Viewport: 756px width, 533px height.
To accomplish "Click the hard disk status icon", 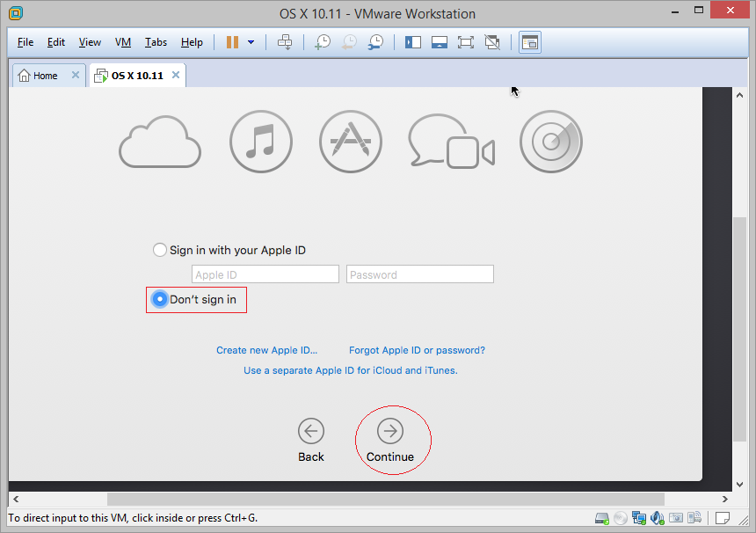I will click(x=602, y=519).
